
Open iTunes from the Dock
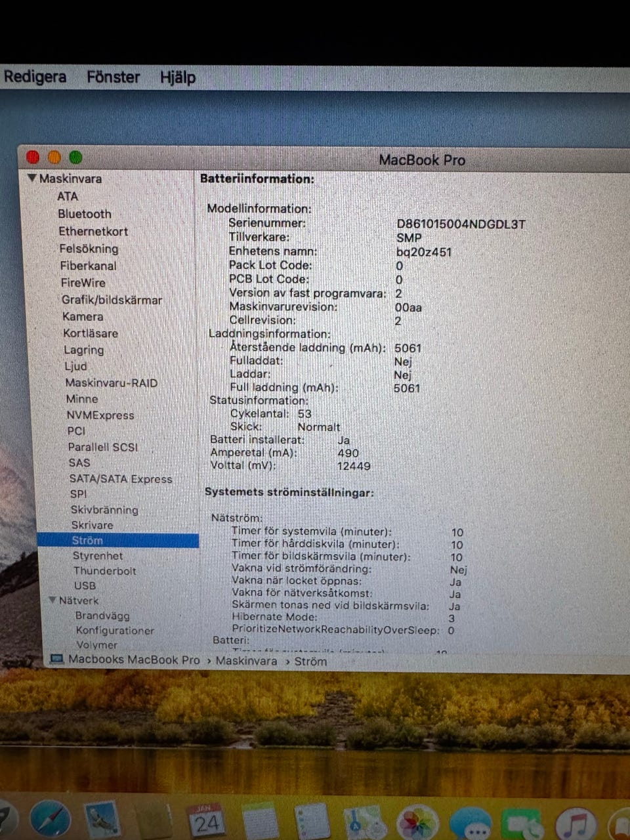576,826
